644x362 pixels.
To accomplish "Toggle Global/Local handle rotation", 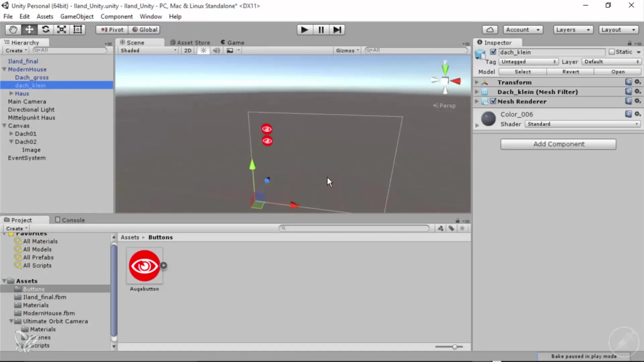I will click(x=145, y=29).
